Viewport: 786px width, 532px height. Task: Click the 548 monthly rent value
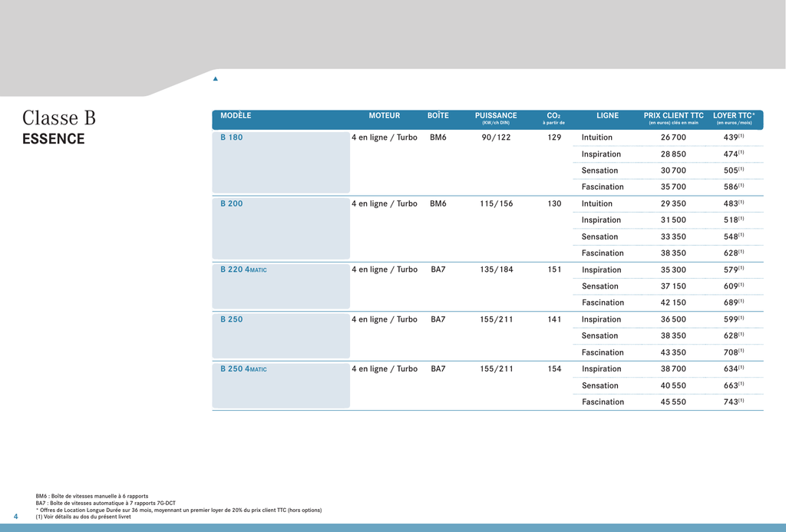tap(733, 236)
